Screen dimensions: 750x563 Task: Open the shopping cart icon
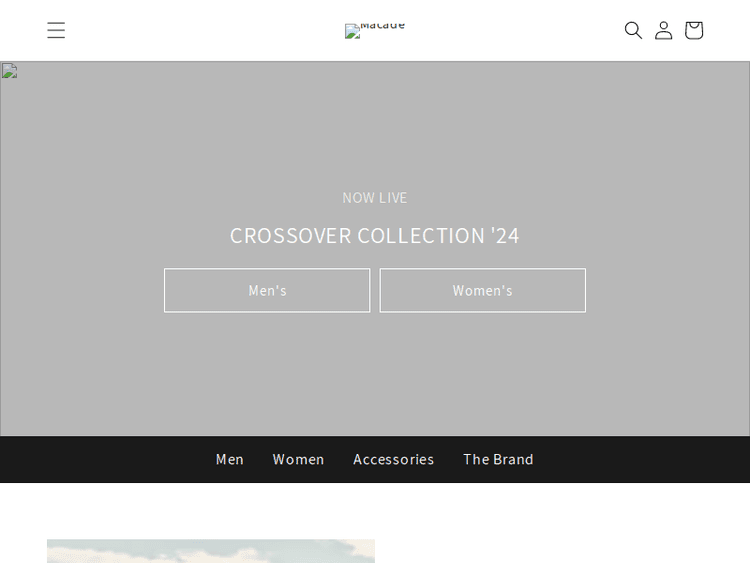(693, 30)
